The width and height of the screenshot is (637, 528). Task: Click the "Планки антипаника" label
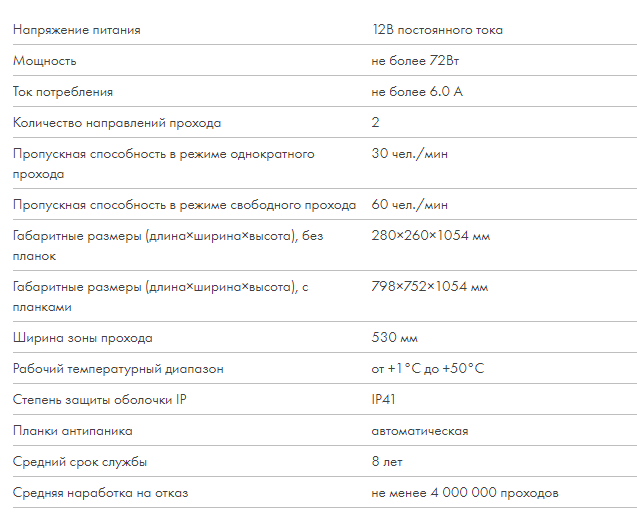tap(73, 431)
